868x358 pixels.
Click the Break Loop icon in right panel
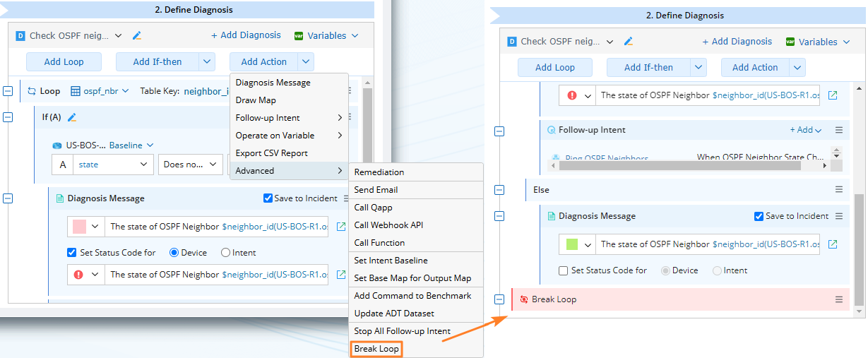(x=523, y=299)
